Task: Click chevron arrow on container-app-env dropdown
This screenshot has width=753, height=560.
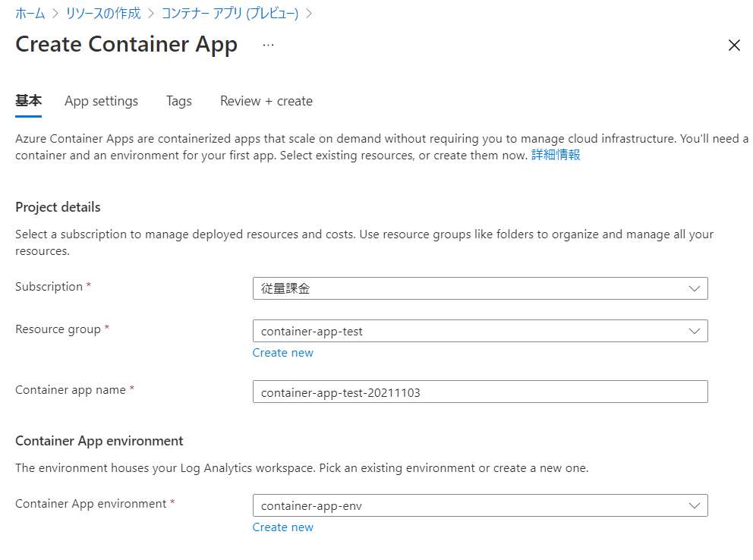Action: [x=695, y=506]
